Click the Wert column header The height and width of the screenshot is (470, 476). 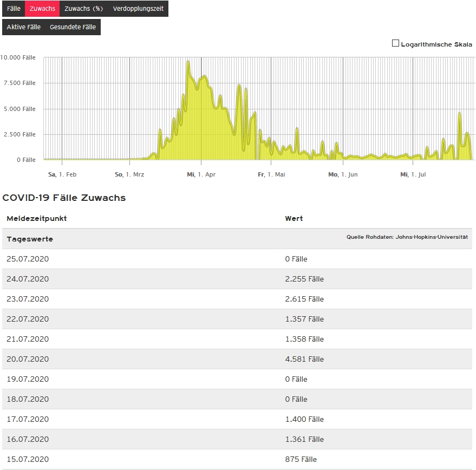(x=294, y=218)
